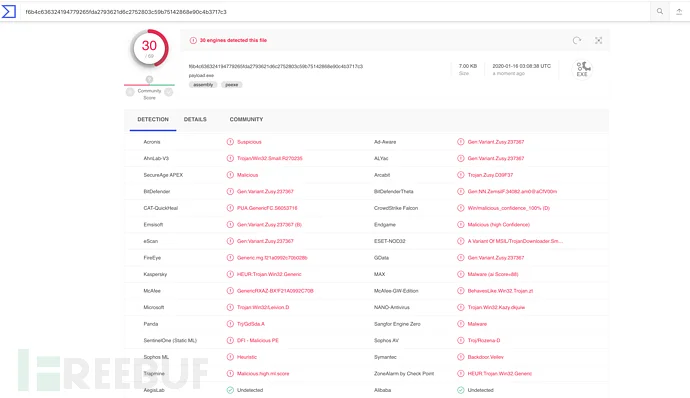690x398 pixels.
Task: Click 'Backdoor.Veilev' result for Symantec
Action: (x=486, y=357)
